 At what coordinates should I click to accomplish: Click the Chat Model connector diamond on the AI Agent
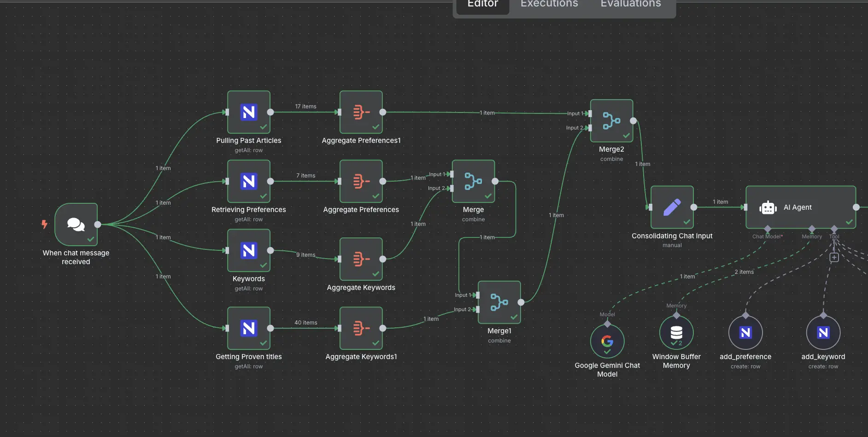pyautogui.click(x=767, y=229)
